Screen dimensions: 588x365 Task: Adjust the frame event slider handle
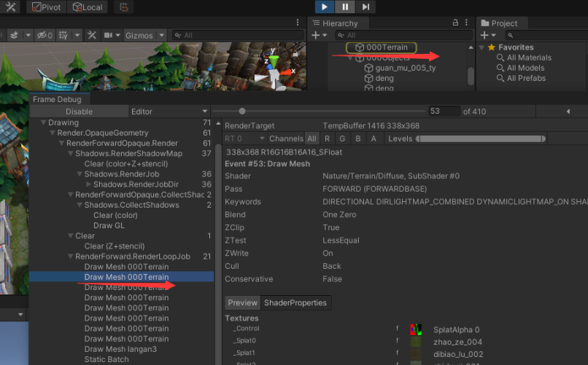[242, 111]
